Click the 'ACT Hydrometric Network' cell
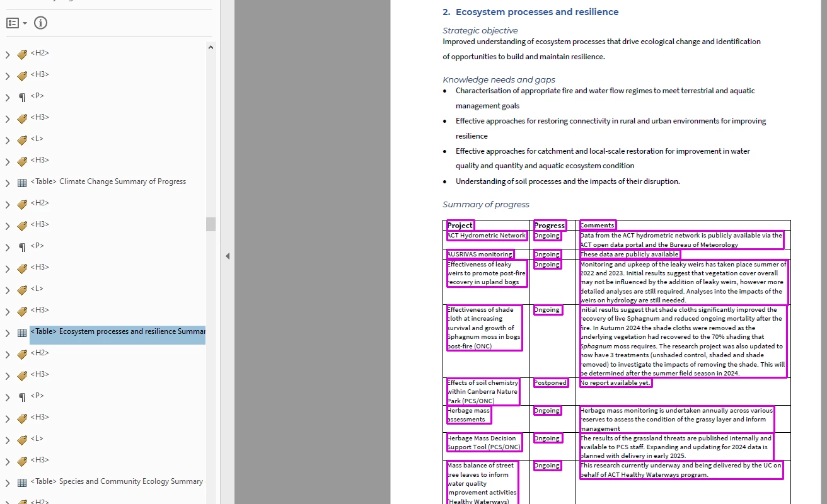 coord(487,236)
